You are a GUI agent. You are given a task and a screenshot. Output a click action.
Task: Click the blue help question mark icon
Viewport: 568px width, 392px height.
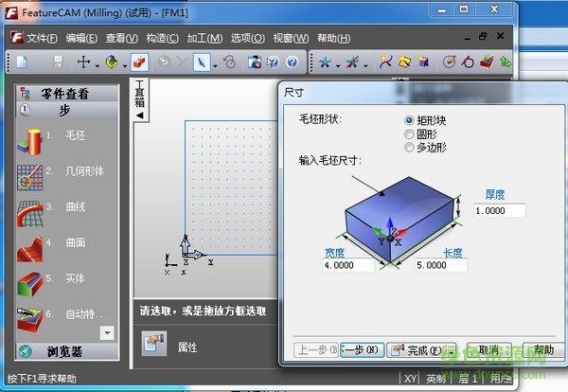[292, 62]
